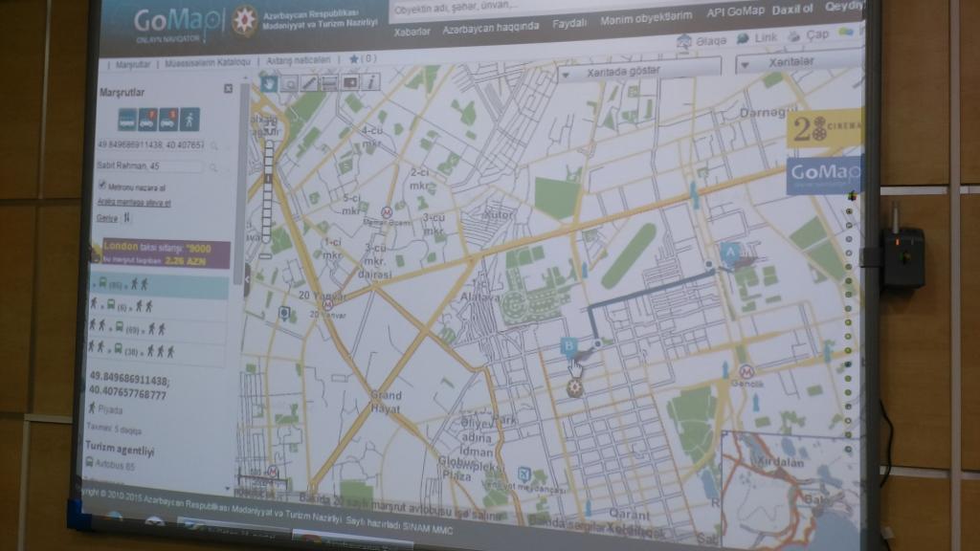Choose the bus route mode icon
This screenshot has width=980, height=551.
(x=127, y=120)
